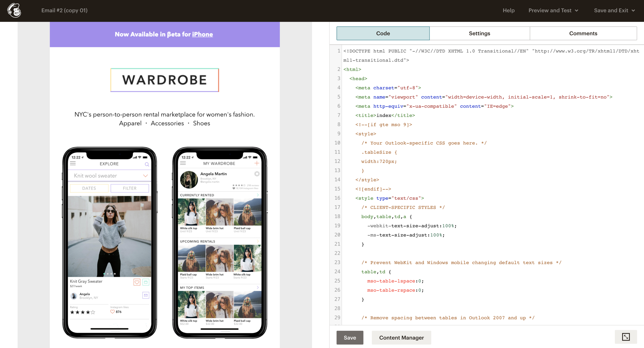Click the .tableSize { code line

pos(379,152)
